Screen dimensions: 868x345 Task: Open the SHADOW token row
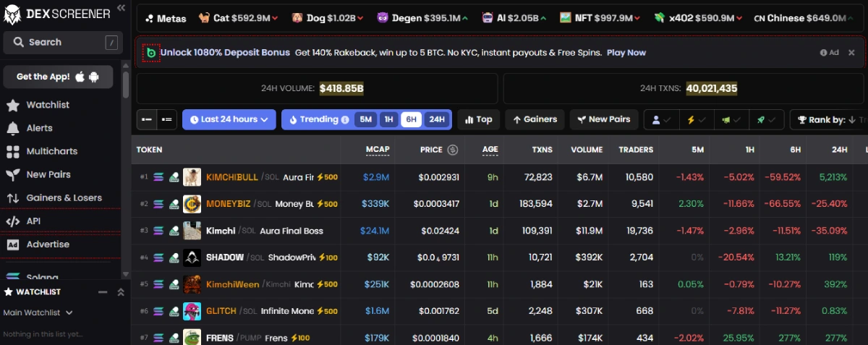499,257
